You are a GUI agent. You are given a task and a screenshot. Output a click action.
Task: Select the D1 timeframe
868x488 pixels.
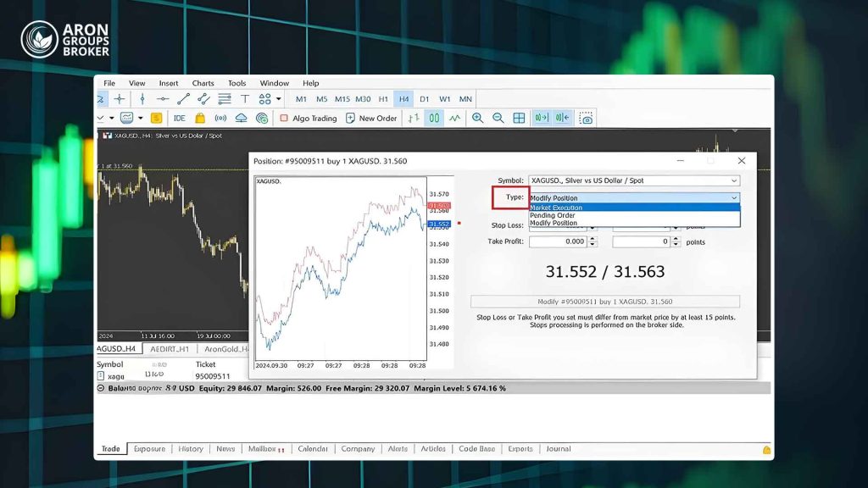(425, 99)
